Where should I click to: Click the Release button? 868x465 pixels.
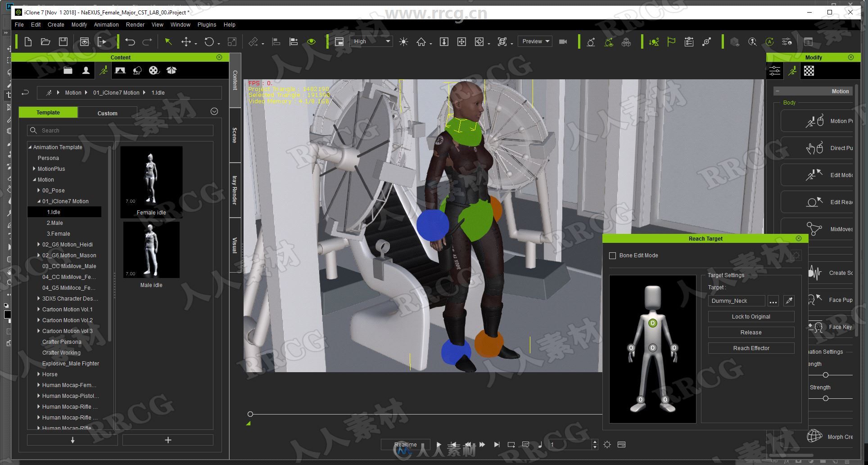click(x=751, y=333)
